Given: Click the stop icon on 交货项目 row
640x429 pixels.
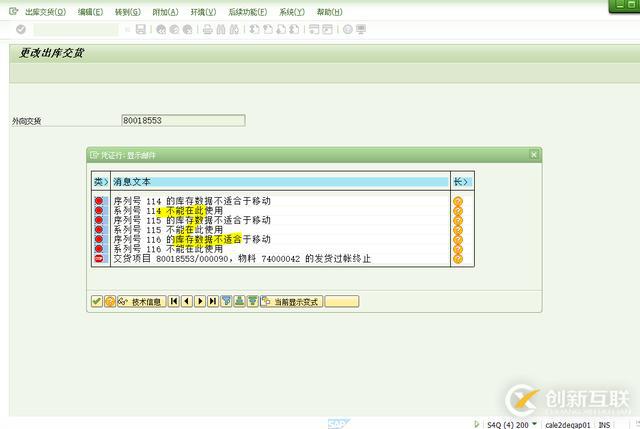Looking at the screenshot, I should (99, 258).
